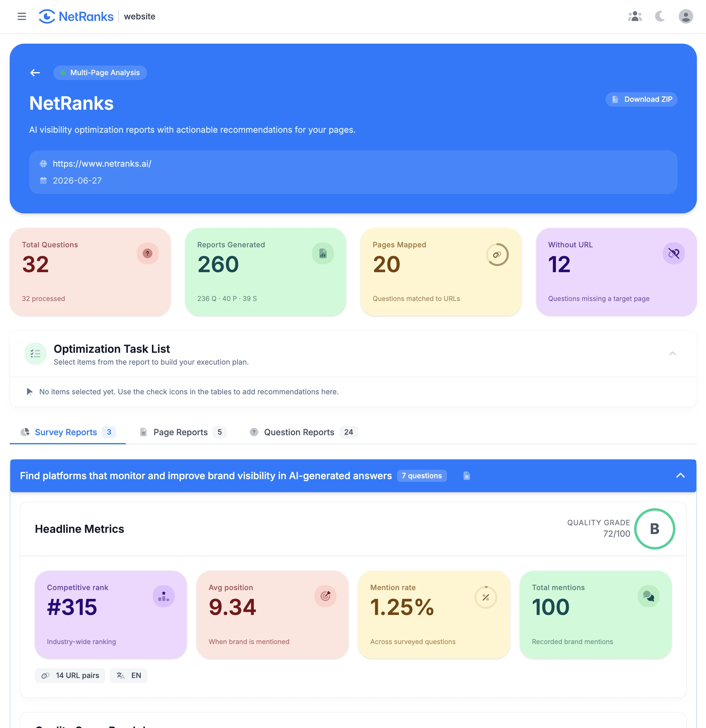Click the Reports Generated document icon
Viewport: 706px width, 728px height.
point(323,253)
